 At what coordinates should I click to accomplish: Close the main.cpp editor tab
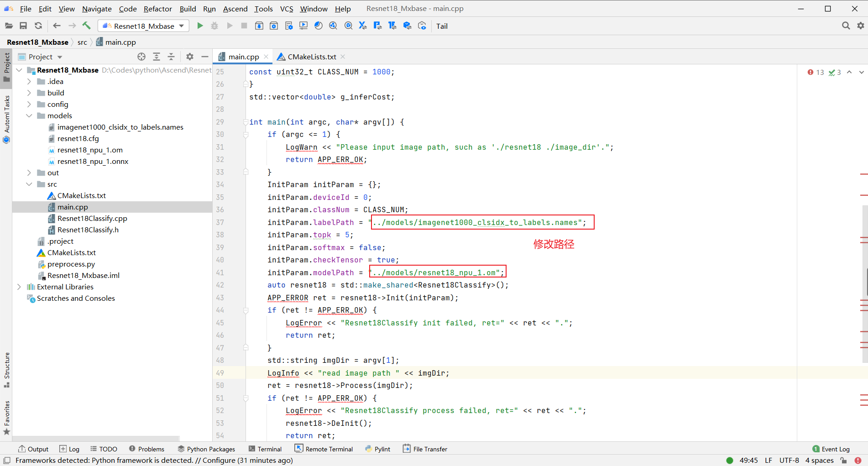(266, 57)
